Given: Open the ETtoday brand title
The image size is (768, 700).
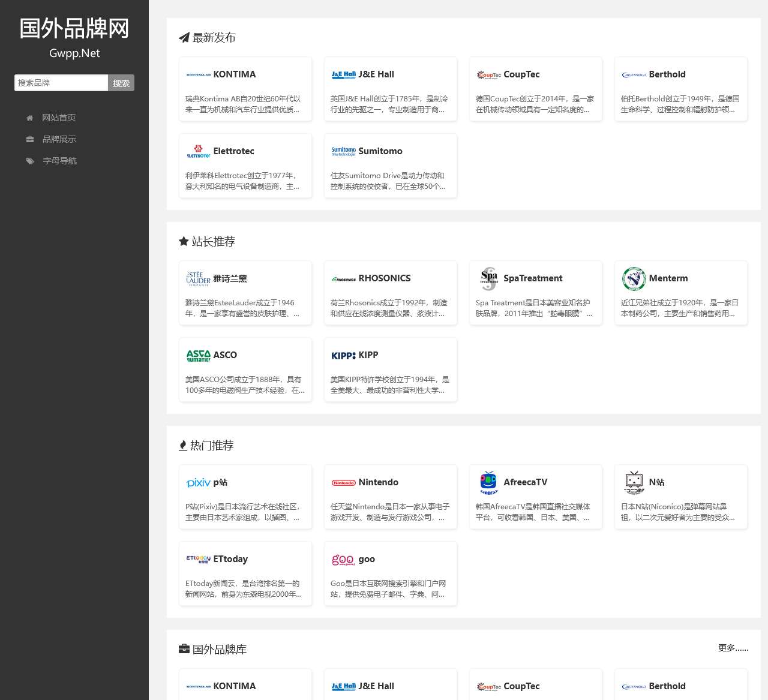Looking at the screenshot, I should (230, 559).
